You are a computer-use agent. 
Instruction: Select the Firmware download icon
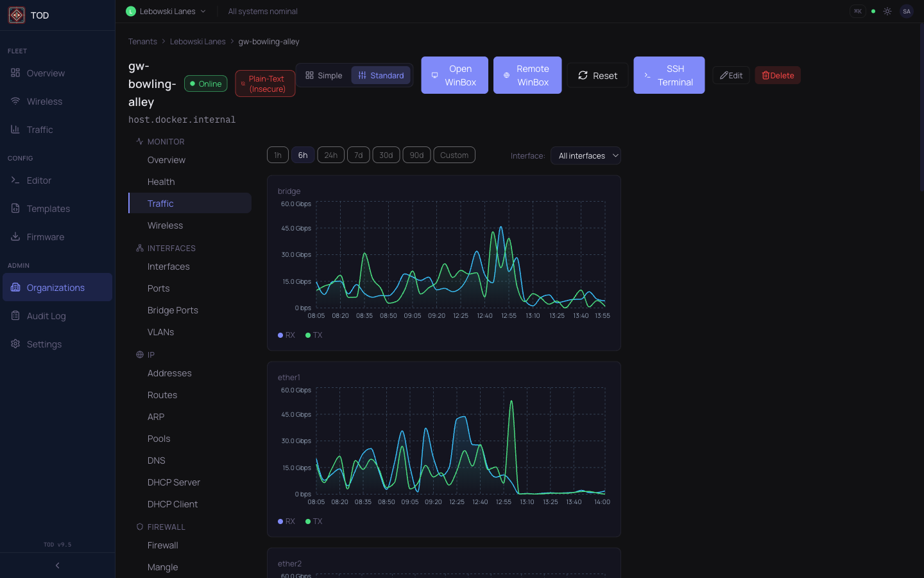click(x=15, y=236)
